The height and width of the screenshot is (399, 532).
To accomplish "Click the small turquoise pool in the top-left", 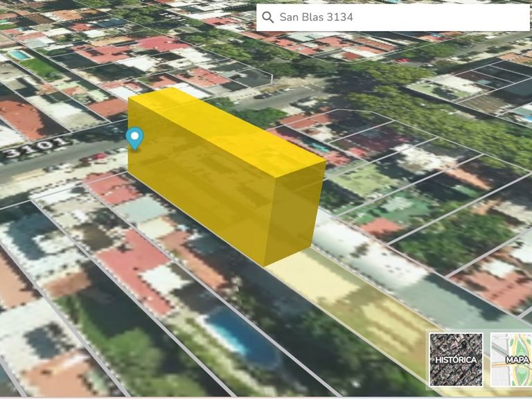I will [x=19, y=54].
